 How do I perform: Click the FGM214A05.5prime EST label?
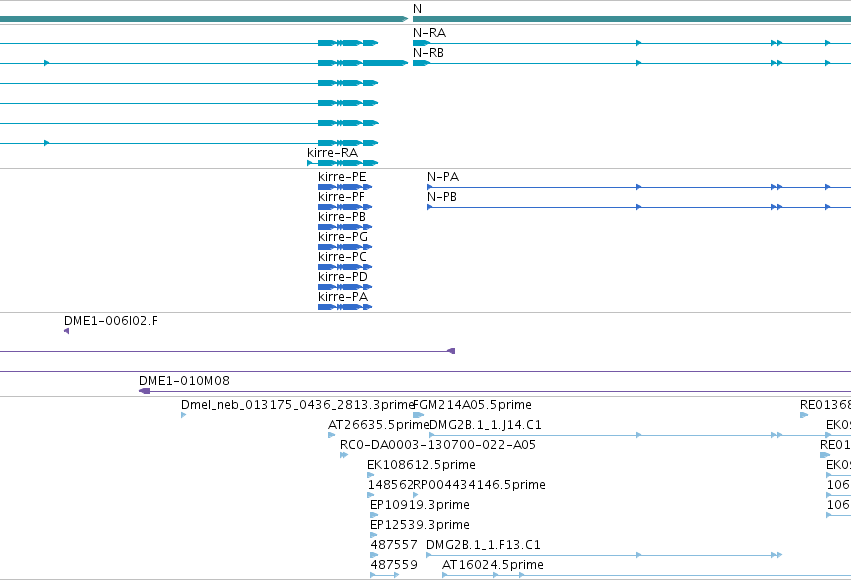[472, 405]
